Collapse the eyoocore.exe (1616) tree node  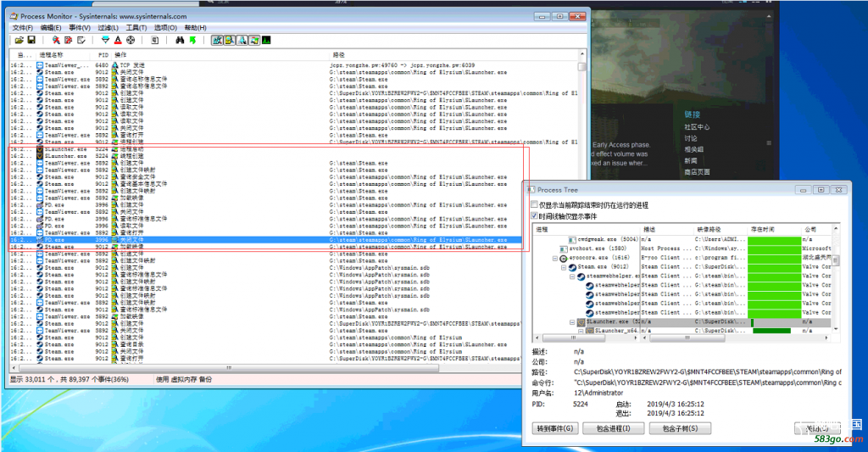554,258
